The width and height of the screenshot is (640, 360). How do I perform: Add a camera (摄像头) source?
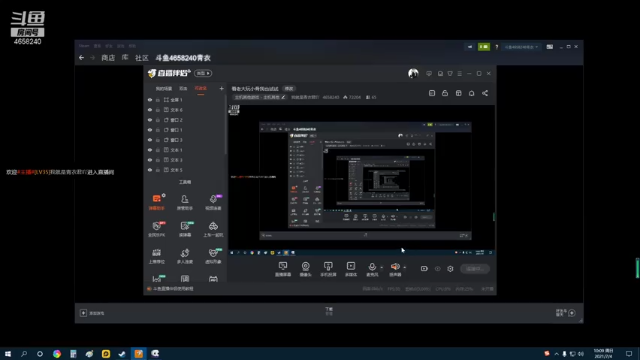click(305, 269)
